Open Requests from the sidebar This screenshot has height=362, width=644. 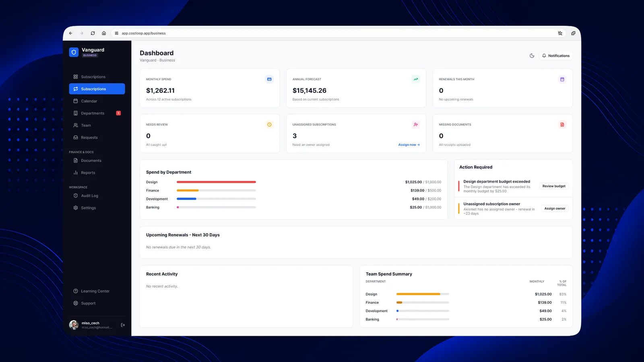click(97, 138)
